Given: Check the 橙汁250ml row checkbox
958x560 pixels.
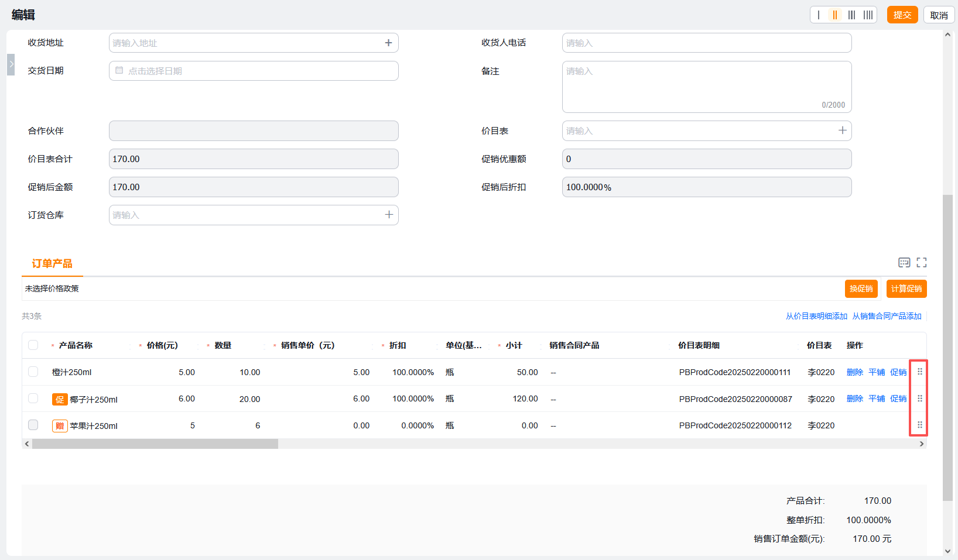Looking at the screenshot, I should tap(33, 372).
